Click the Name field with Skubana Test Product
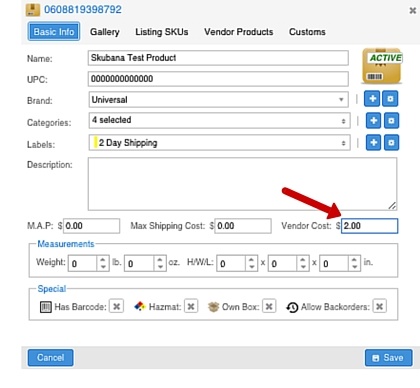The width and height of the screenshot is (420, 388). pyautogui.click(x=218, y=58)
